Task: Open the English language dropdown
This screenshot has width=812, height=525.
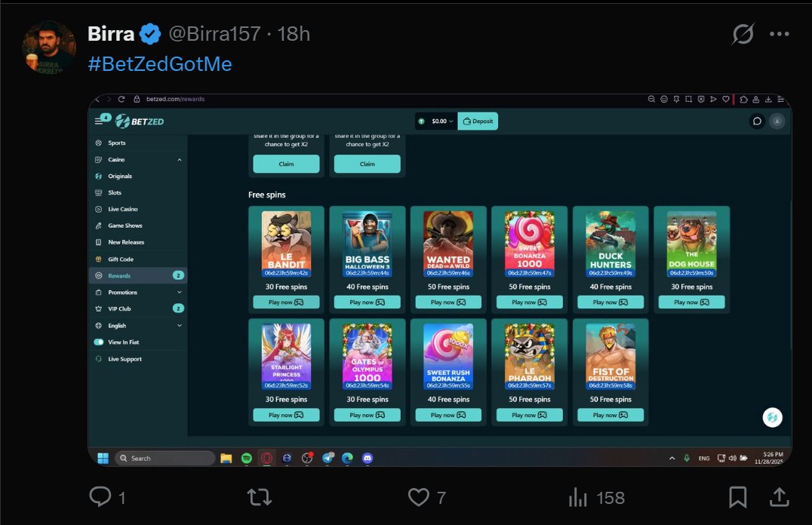Action: [x=118, y=325]
